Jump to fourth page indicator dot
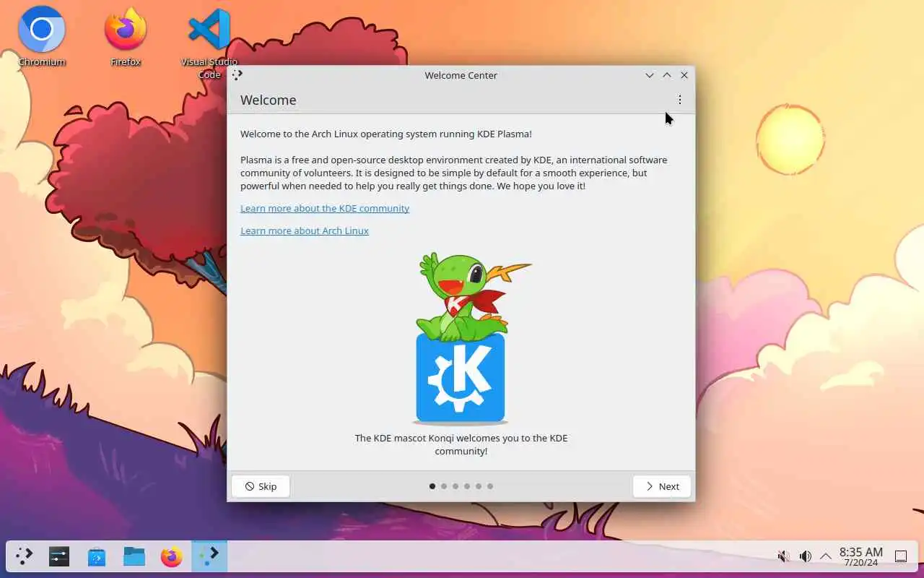Image resolution: width=924 pixels, height=578 pixels. (467, 486)
